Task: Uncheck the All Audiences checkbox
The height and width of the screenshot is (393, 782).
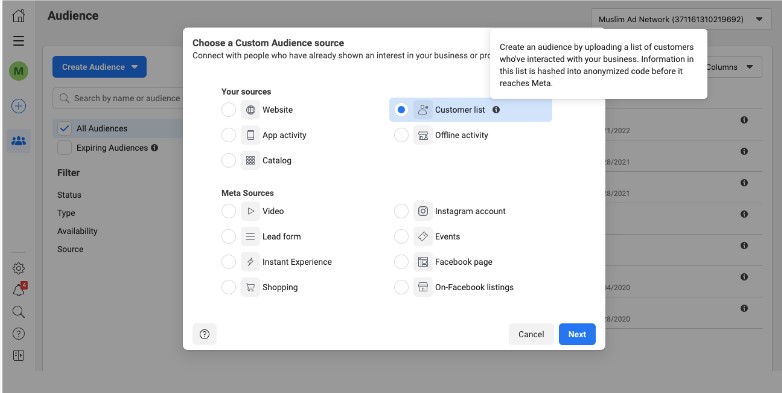Action: pos(64,128)
